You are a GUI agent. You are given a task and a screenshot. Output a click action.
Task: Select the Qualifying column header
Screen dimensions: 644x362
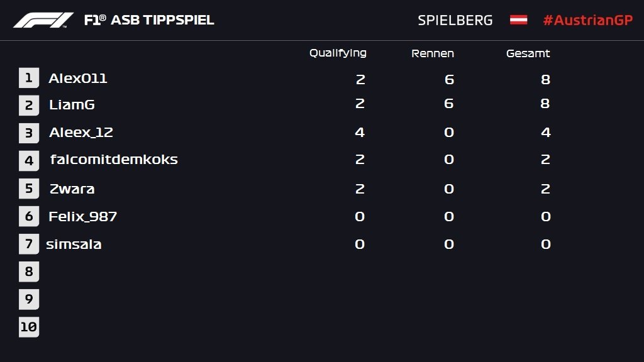(x=338, y=53)
